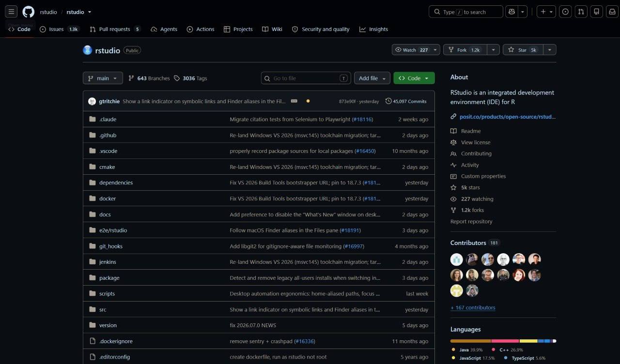Click gtritchie's commit author avatar
This screenshot has width=620, height=364.
[92, 101]
